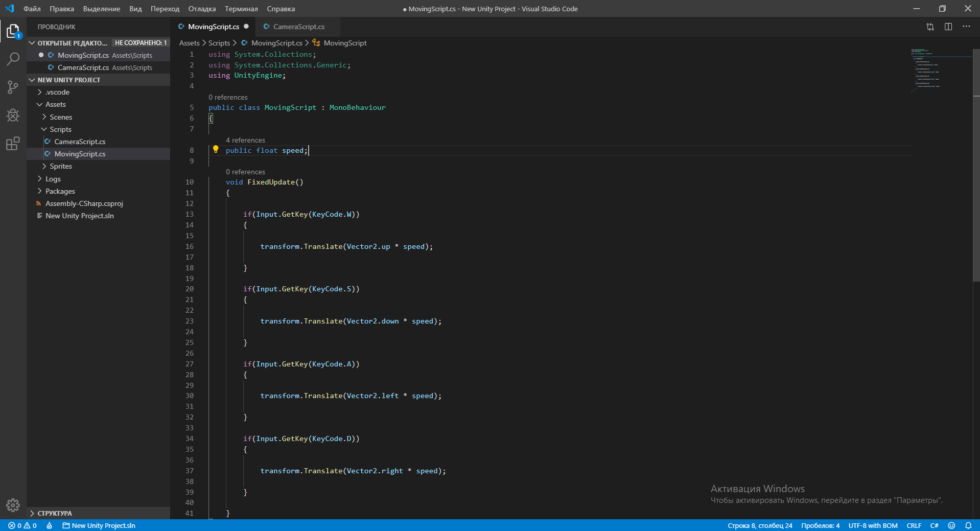Click the line and column indicator in status bar
980x531 pixels.
click(x=760, y=525)
